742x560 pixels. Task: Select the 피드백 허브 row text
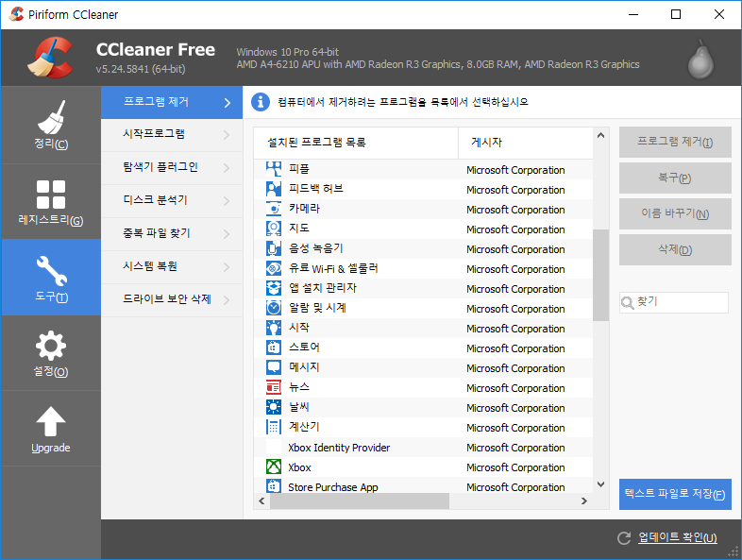point(316,189)
